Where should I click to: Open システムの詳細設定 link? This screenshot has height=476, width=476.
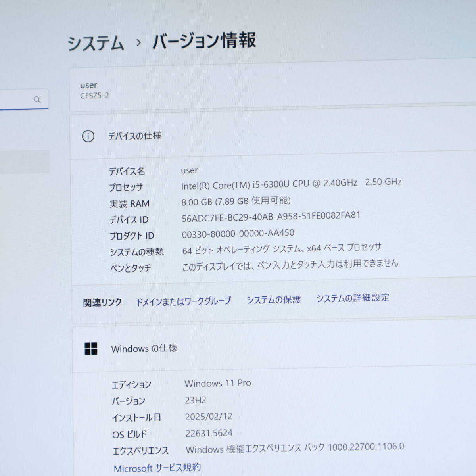tap(353, 298)
